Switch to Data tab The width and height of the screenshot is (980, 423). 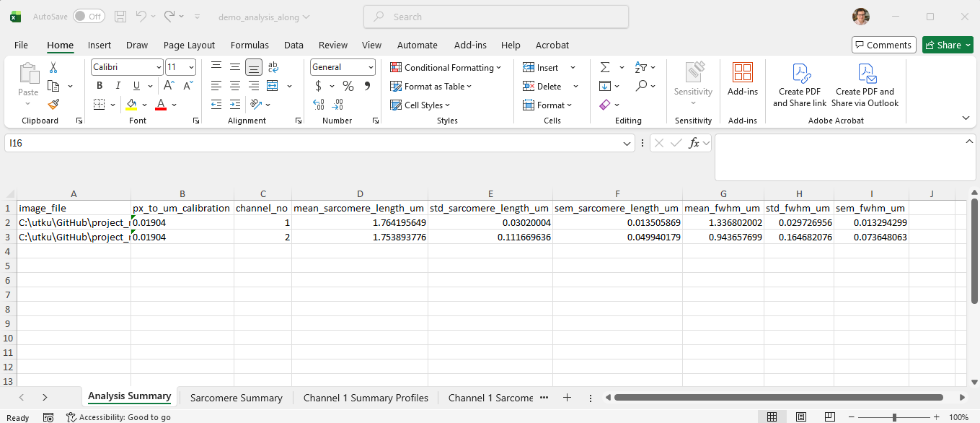tap(293, 45)
